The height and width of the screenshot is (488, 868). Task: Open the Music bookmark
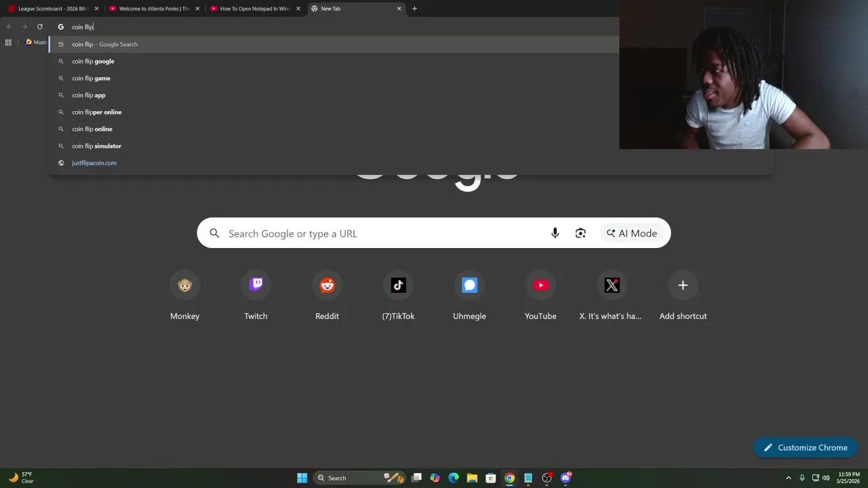point(36,42)
